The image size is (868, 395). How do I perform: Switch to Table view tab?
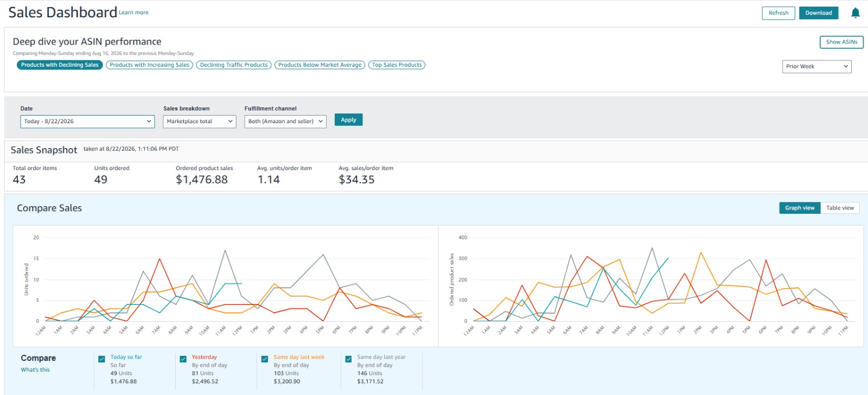pos(840,208)
